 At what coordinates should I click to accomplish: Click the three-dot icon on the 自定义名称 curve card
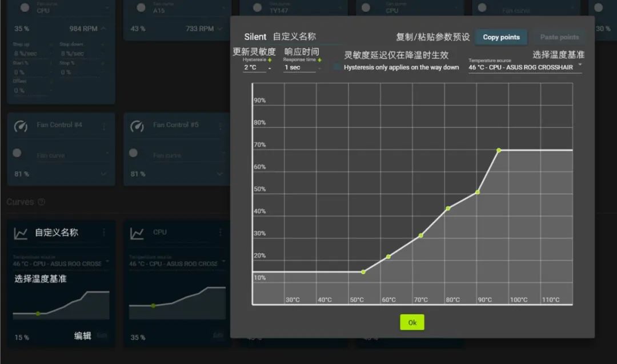(104, 233)
